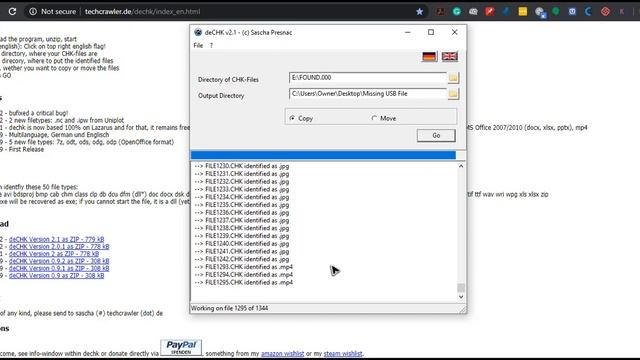The height and width of the screenshot is (360, 640).
Task: Close the deCHK window
Action: tap(454, 32)
